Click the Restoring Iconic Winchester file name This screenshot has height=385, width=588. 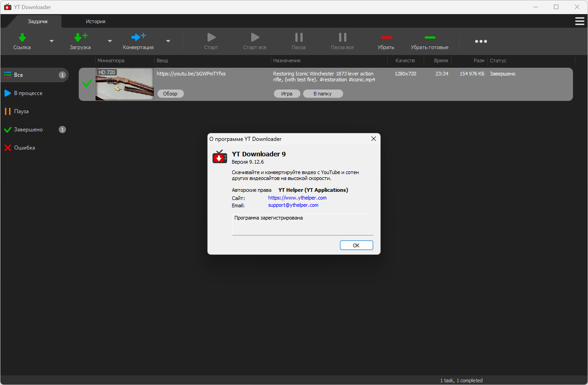pyautogui.click(x=324, y=76)
